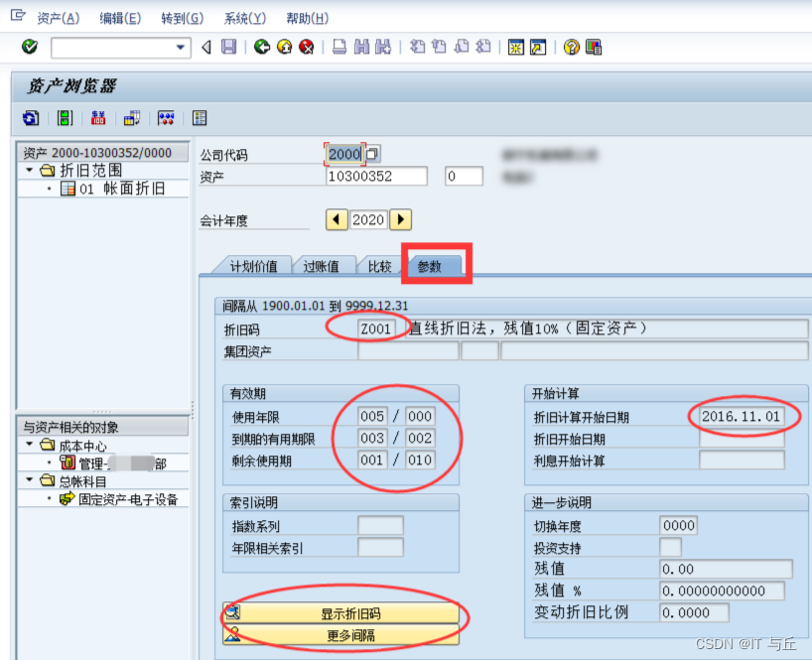Collapse the 总帐科目 tree node
Image resolution: width=812 pixels, height=660 pixels.
click(30, 479)
